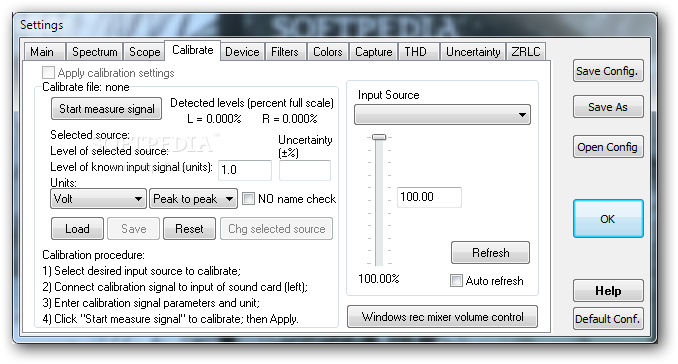Click the '100.00%' slider readout
The width and height of the screenshot is (678, 364).
point(379,279)
